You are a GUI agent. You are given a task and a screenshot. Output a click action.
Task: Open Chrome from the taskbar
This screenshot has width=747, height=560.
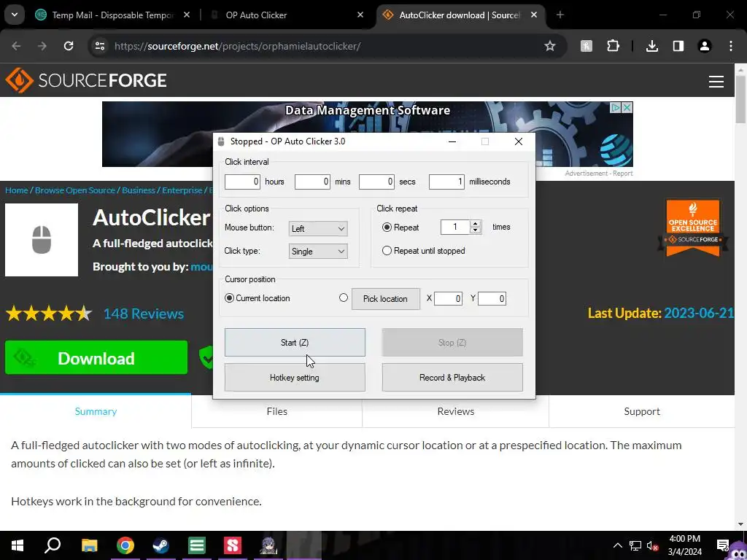125,545
